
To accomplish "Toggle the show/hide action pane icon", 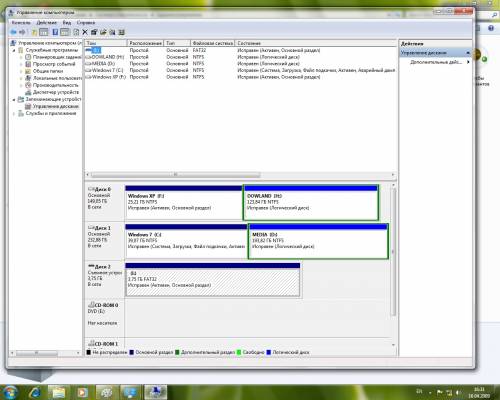I will (x=65, y=32).
